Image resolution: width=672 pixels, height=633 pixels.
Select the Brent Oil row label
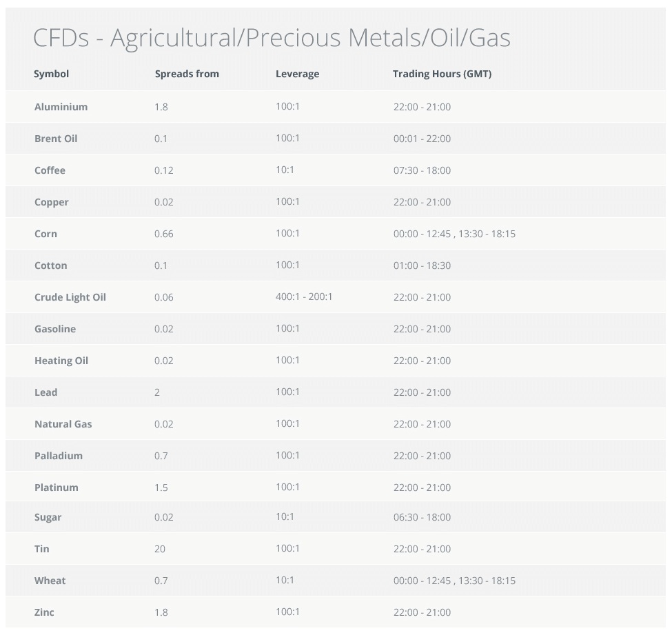pos(56,139)
